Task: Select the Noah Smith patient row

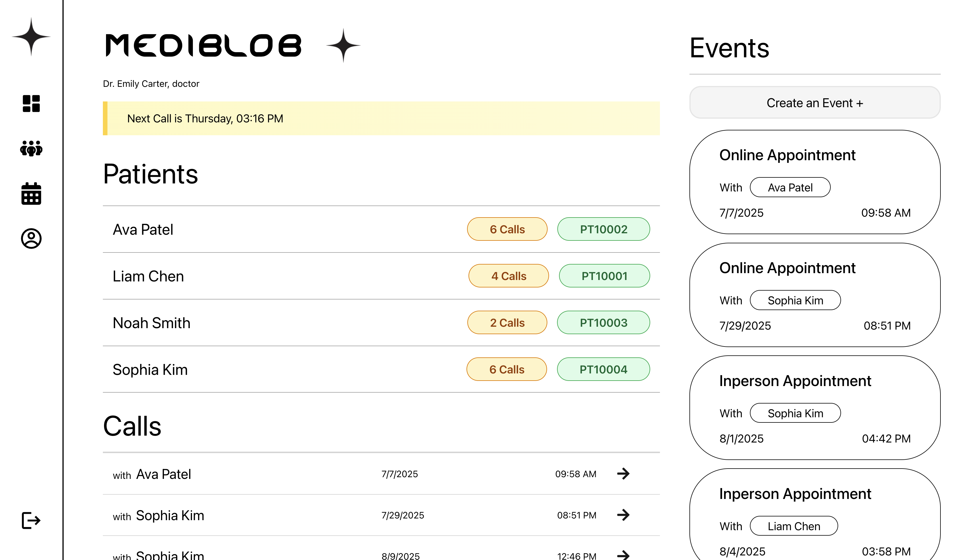Action: tap(269, 323)
